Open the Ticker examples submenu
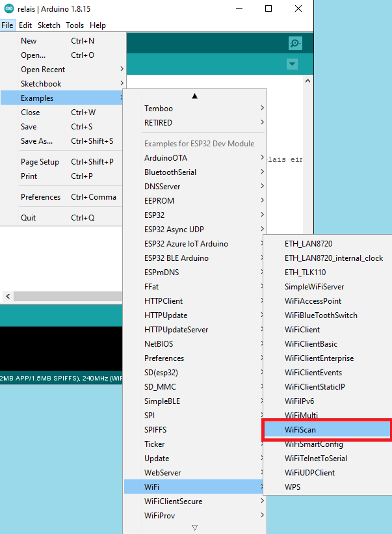Viewport: 392px width, 534px height. click(194, 444)
